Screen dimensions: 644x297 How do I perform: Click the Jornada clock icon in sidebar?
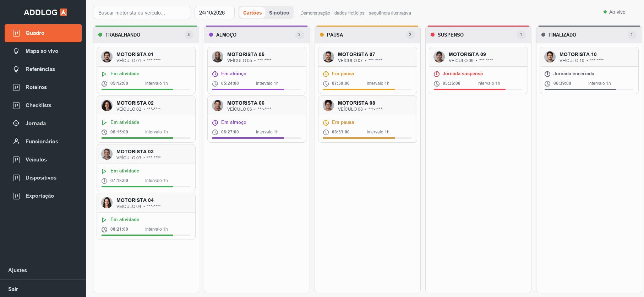[x=16, y=123]
